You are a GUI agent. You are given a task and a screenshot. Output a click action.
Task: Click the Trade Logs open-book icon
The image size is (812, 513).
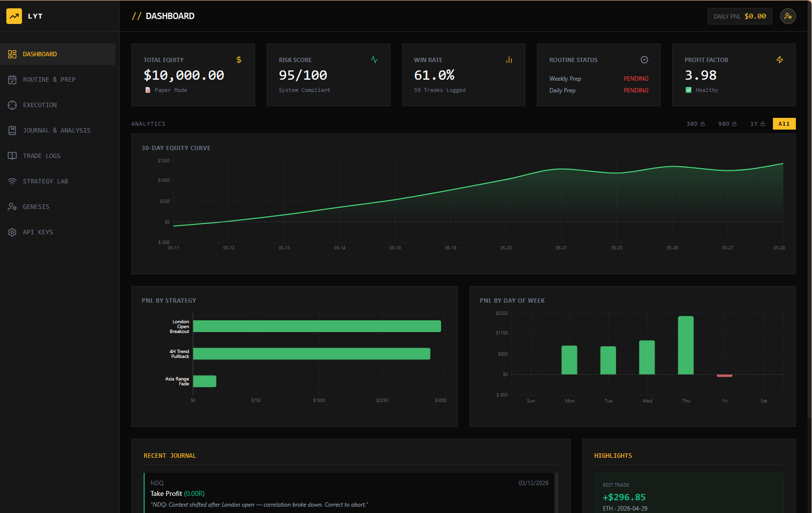(12, 156)
